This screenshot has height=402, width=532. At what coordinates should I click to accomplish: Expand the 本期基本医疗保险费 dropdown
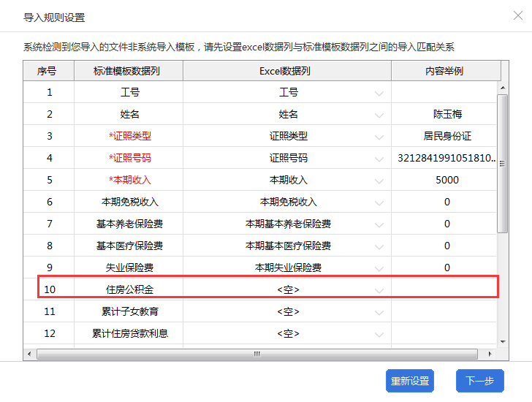click(379, 246)
